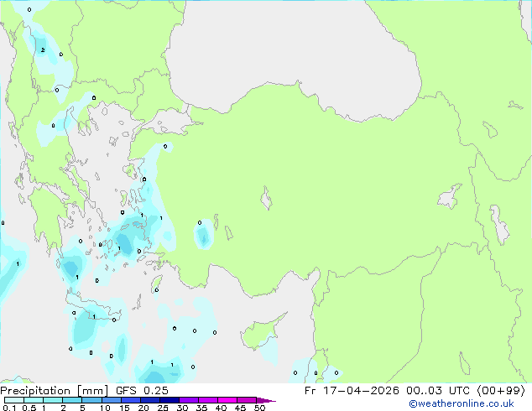Screen dimensions: 532x411
Task: Click the 'GFS 0.25' model label
Action: [x=142, y=391]
